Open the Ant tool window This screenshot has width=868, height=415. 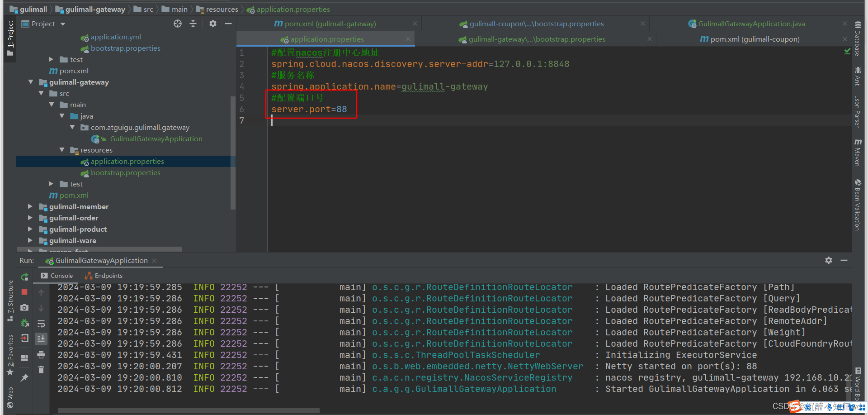click(858, 76)
